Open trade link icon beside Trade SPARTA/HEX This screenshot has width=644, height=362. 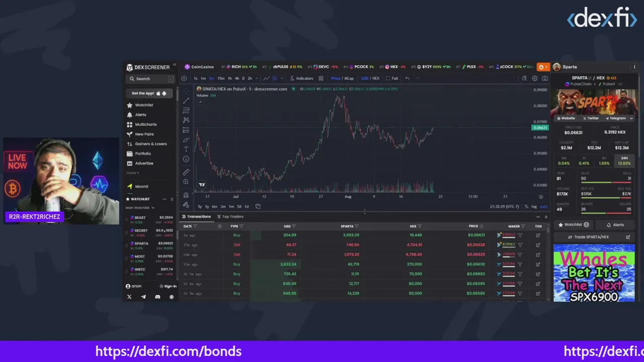pos(628,237)
